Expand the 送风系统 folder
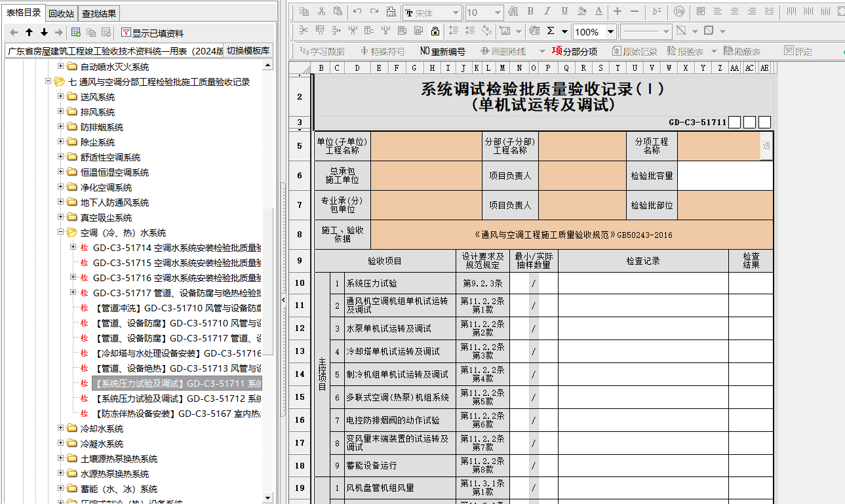 point(60,96)
